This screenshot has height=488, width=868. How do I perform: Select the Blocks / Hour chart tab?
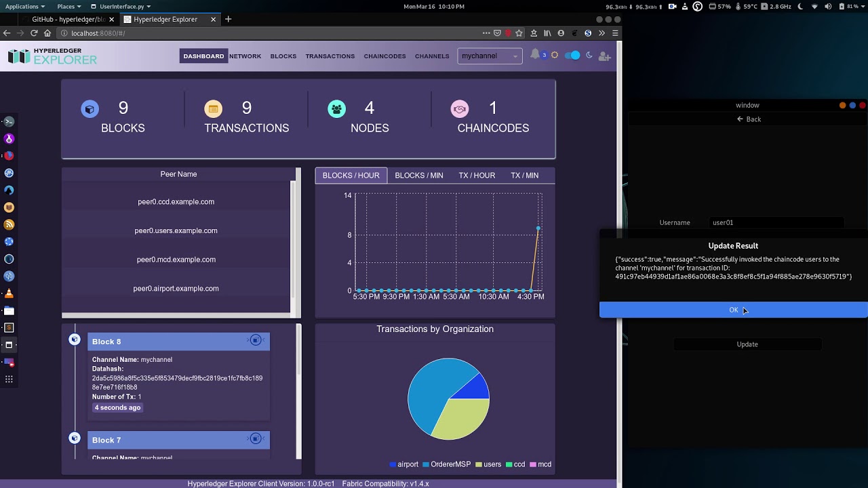(351, 176)
